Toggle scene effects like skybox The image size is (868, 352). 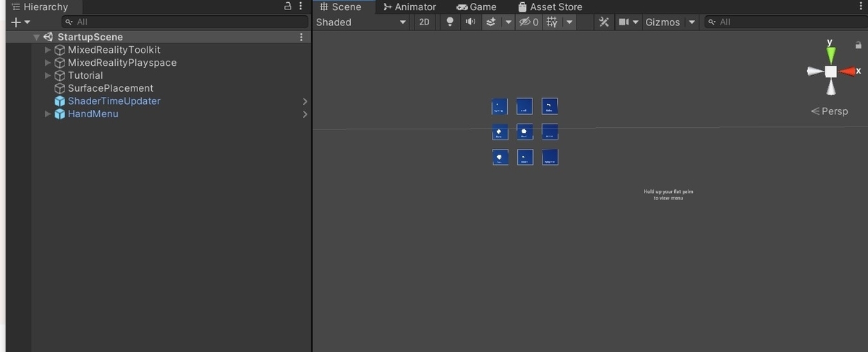[491, 22]
